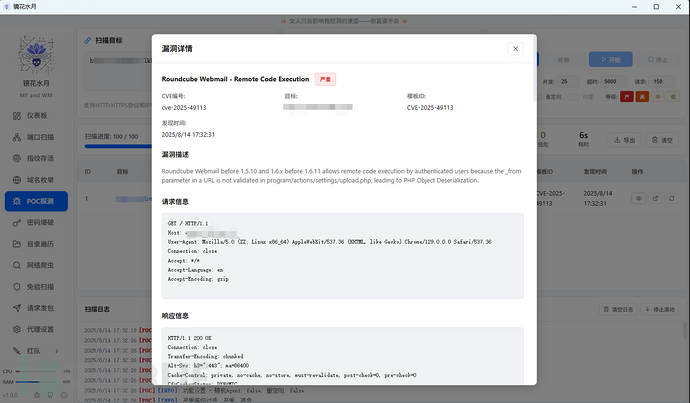Toggle the 中 medium severity filter

pos(657,97)
